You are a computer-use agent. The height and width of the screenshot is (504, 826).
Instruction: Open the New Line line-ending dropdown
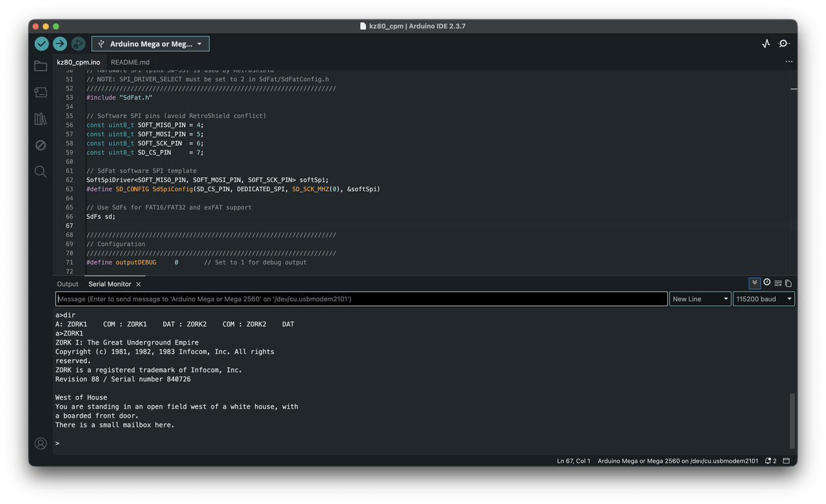point(700,298)
